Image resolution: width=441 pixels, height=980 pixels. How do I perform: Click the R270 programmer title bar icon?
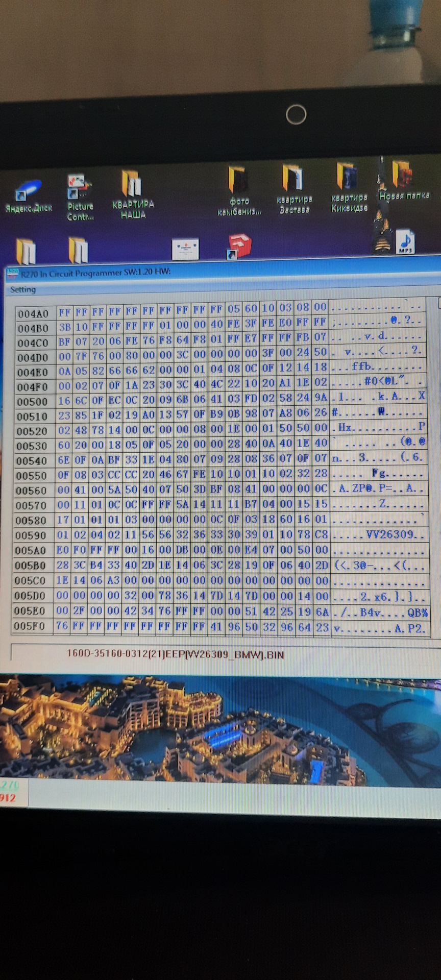(13, 274)
